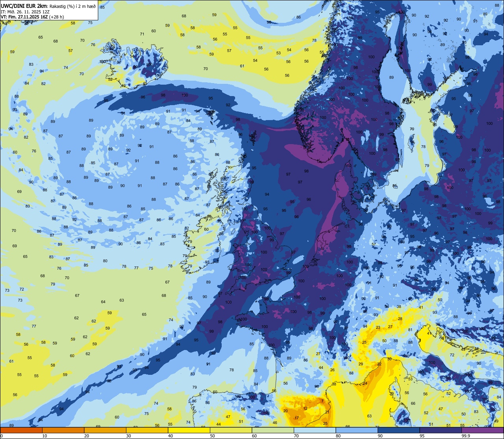Viewport: 504px width, 439px height.
Task: Pick the 60–70% pale green legend box
Action: click(273, 430)
